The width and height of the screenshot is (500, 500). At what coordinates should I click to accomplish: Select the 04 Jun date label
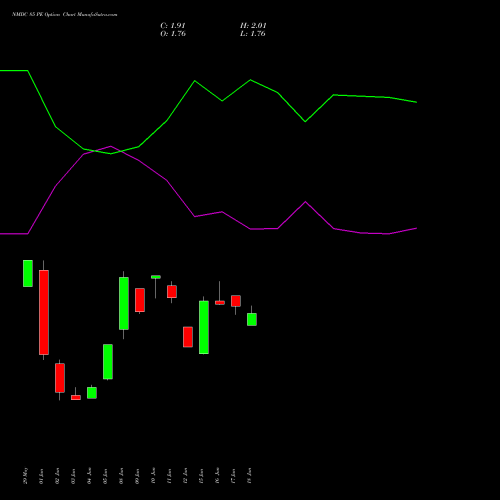(x=90, y=476)
